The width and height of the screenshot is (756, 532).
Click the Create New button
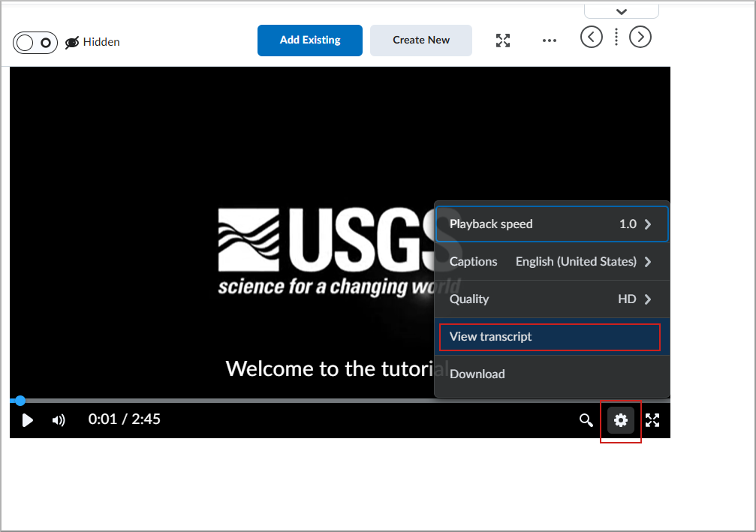click(420, 41)
